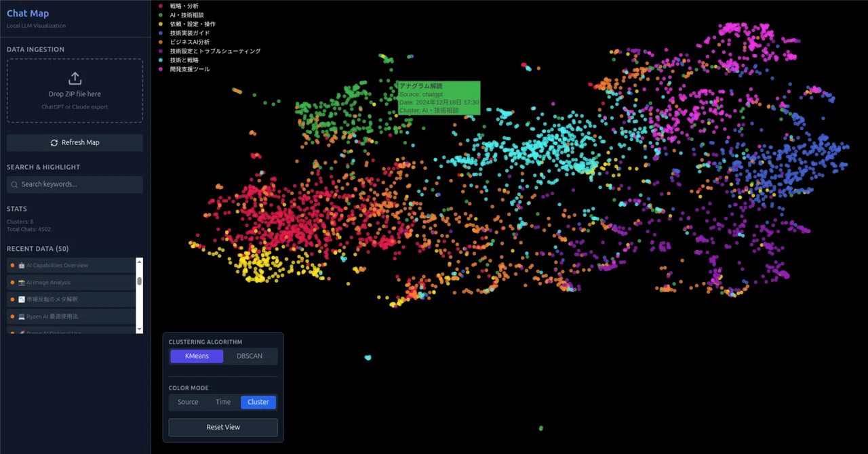868x454 pixels.
Task: Click the Drop ZIP file here text
Action: [75, 94]
